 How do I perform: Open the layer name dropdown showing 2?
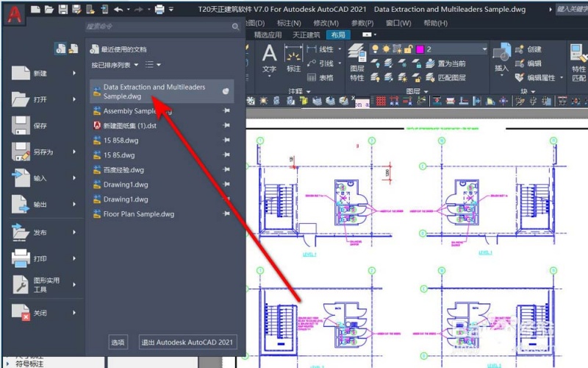484,49
